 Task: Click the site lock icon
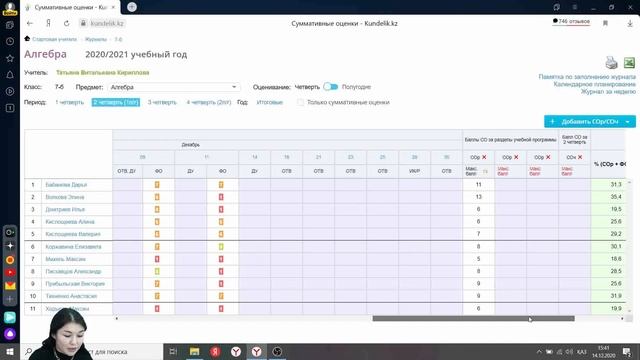83,23
